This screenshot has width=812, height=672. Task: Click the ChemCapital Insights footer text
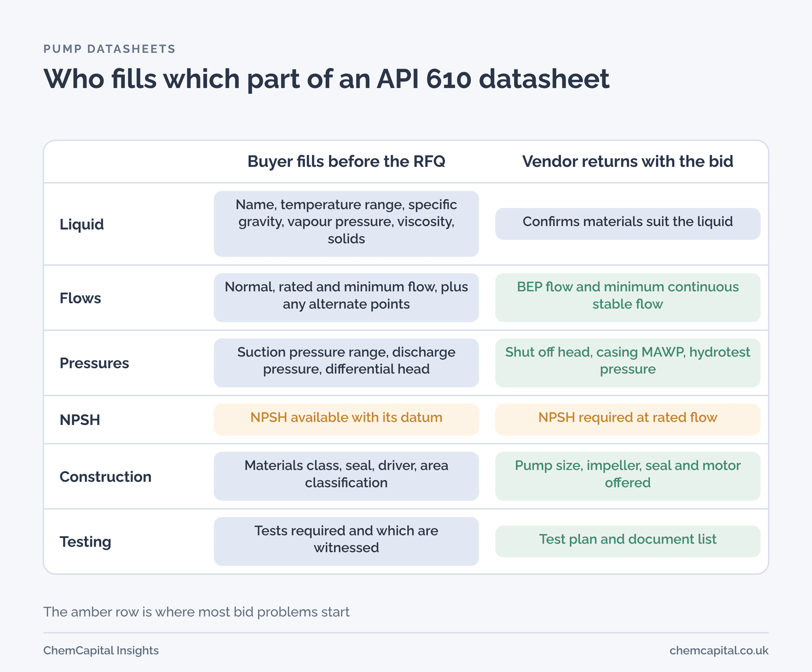click(x=101, y=650)
